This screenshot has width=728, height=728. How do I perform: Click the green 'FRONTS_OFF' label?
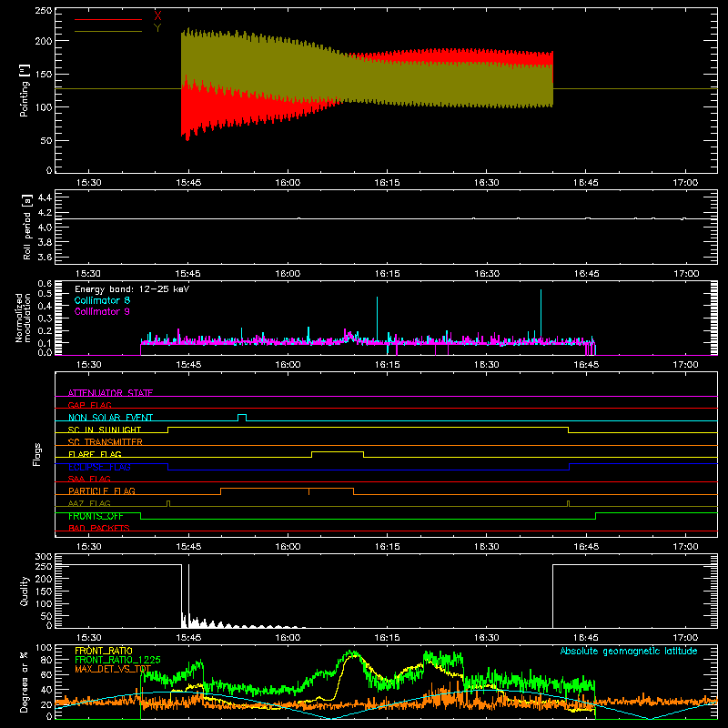pyautogui.click(x=96, y=516)
